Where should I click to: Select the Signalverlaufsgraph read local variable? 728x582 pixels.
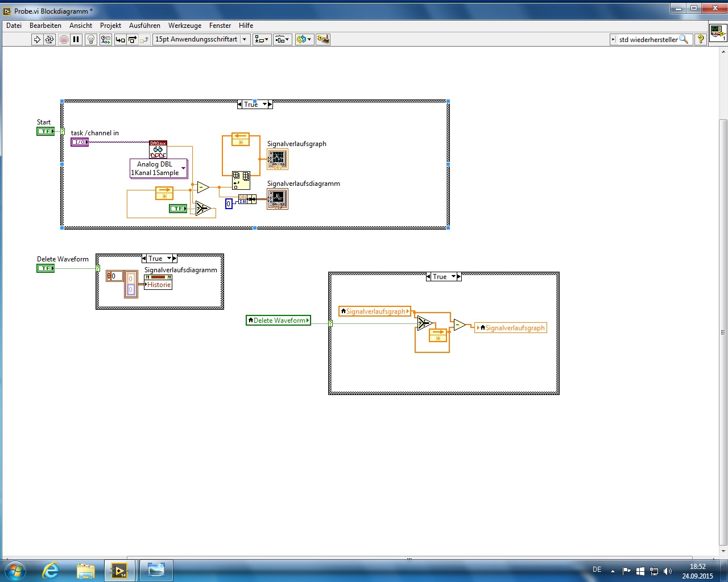pyautogui.click(x=375, y=311)
